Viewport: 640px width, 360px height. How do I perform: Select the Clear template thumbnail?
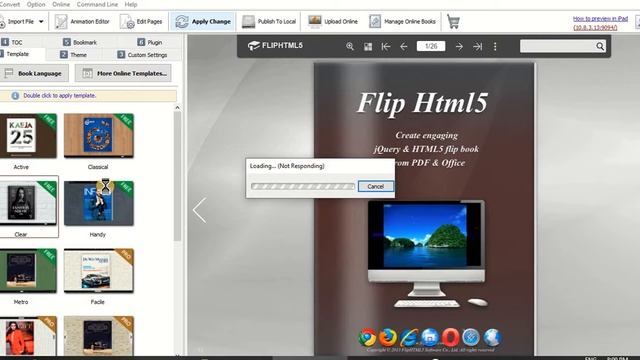(x=28, y=203)
